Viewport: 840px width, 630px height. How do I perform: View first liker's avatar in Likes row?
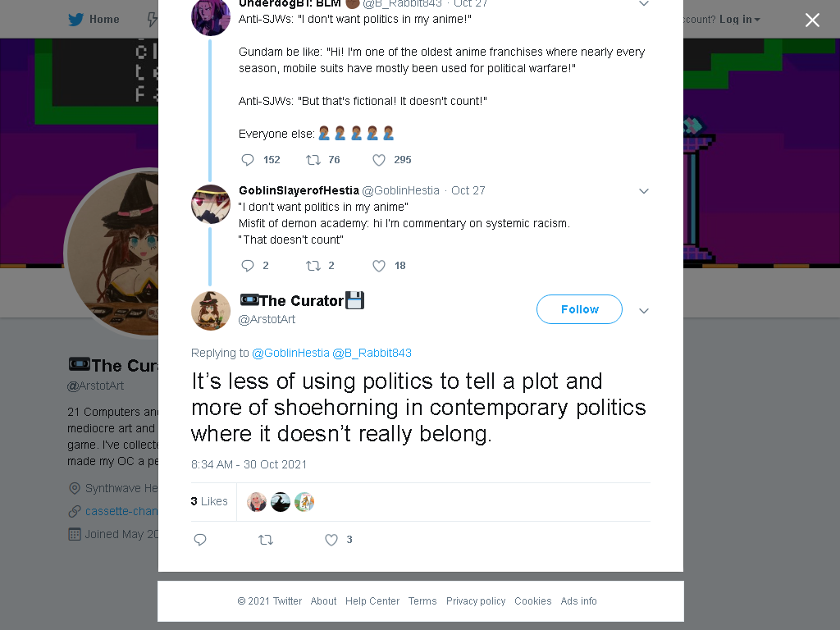pos(257,502)
